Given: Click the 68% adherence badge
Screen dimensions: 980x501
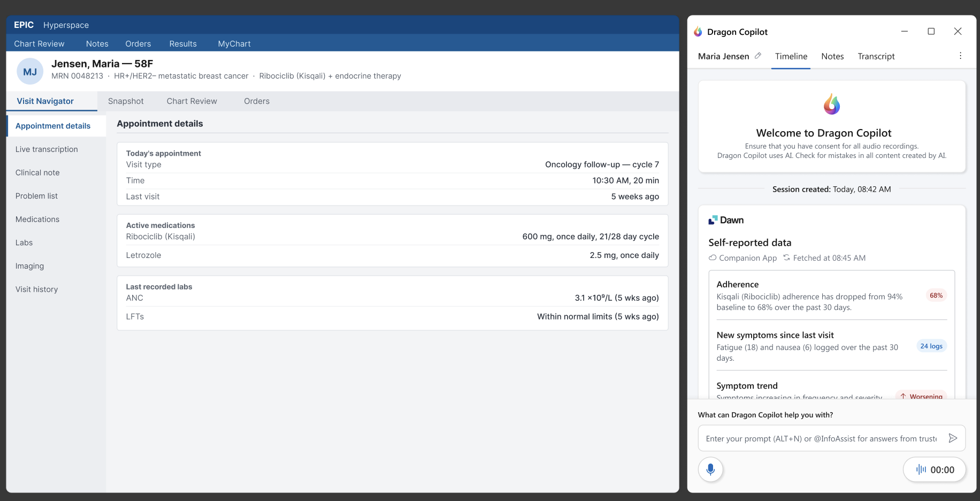Looking at the screenshot, I should [x=936, y=295].
